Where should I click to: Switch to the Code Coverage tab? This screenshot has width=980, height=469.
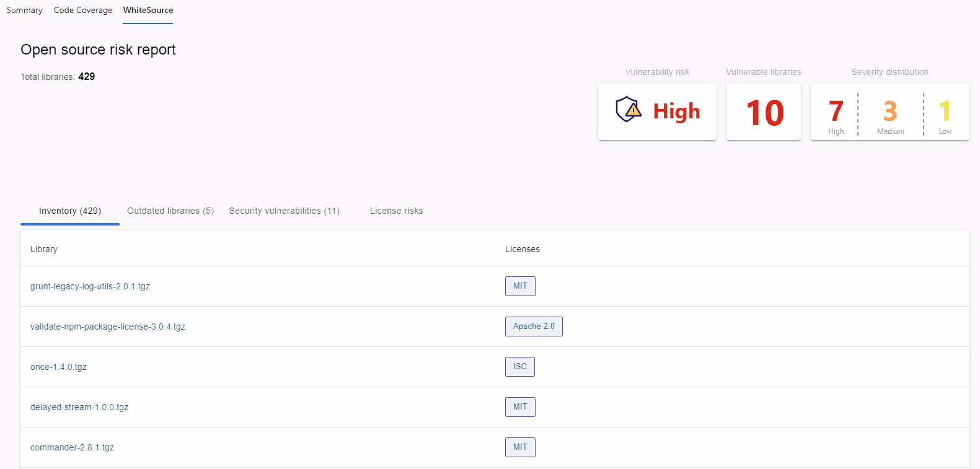pos(83,11)
